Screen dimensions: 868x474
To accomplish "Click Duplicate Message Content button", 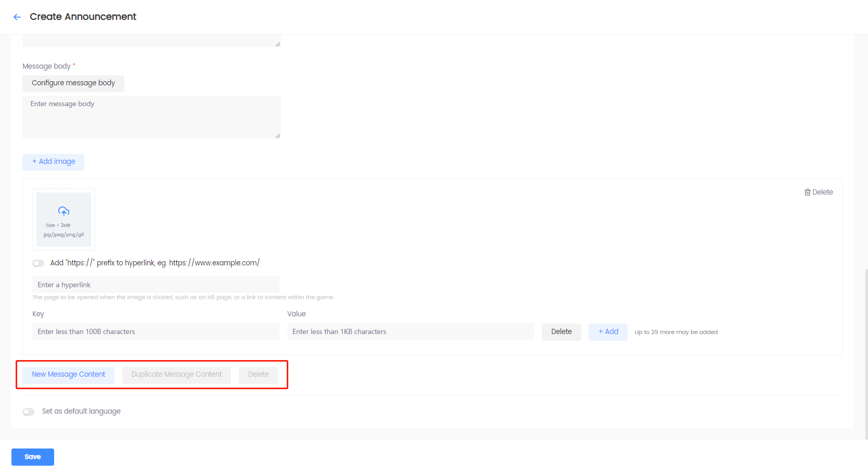I will tap(176, 375).
